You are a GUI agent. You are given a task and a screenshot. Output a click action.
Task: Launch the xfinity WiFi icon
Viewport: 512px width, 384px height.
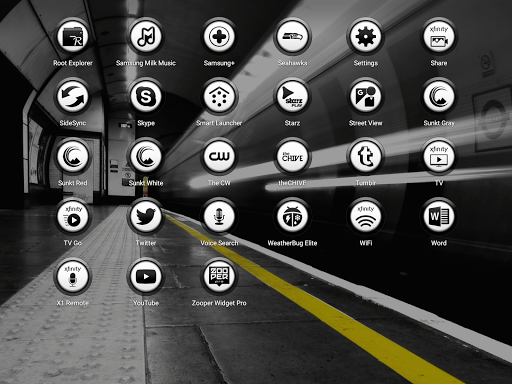click(366, 217)
